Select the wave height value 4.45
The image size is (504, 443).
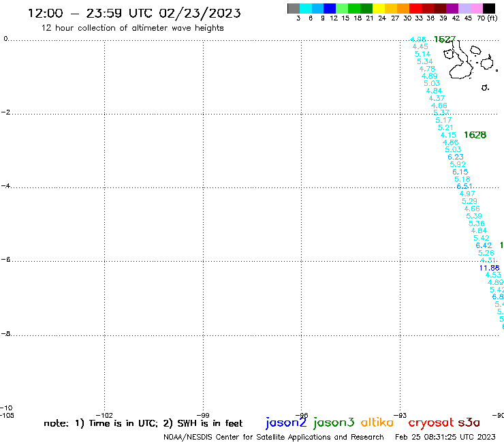420,46
